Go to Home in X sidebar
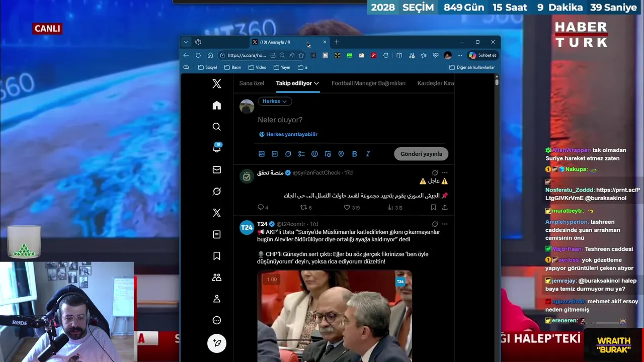This screenshot has width=644, height=362. [217, 105]
